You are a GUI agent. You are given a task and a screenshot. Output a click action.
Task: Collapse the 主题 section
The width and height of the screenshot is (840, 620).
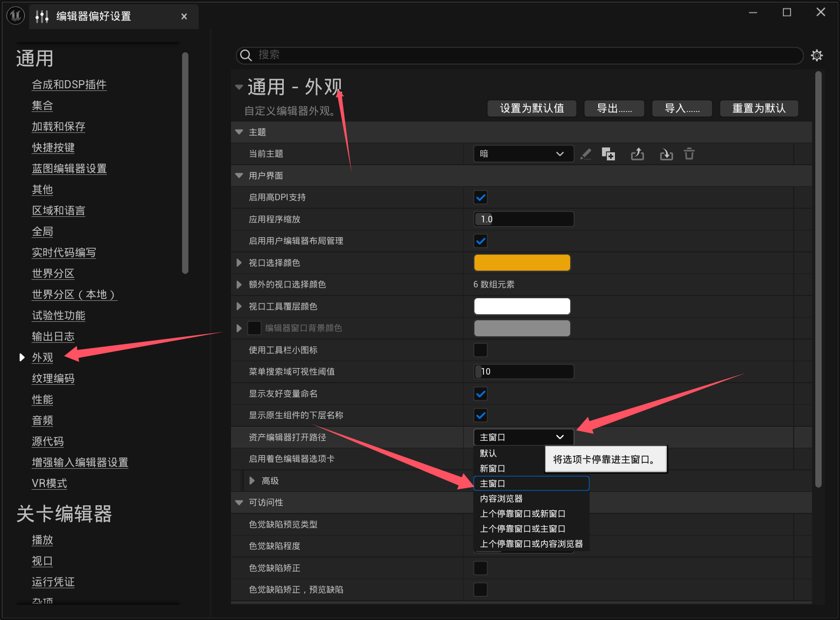click(x=239, y=131)
